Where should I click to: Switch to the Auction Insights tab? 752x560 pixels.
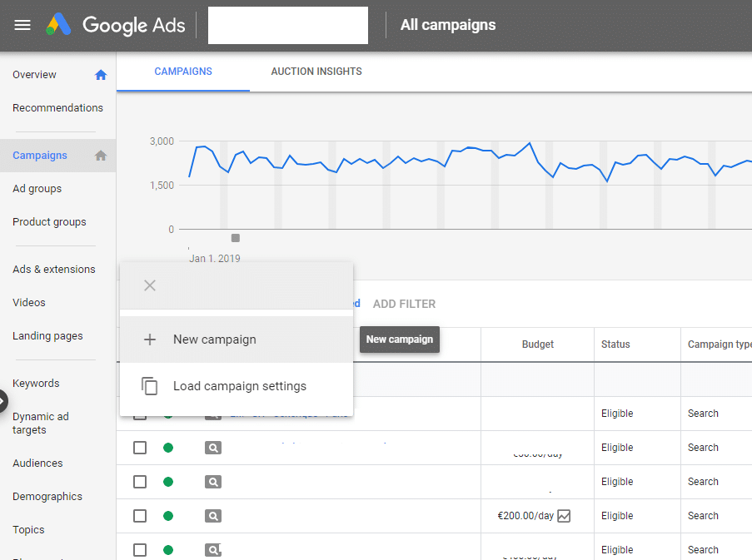pyautogui.click(x=316, y=72)
